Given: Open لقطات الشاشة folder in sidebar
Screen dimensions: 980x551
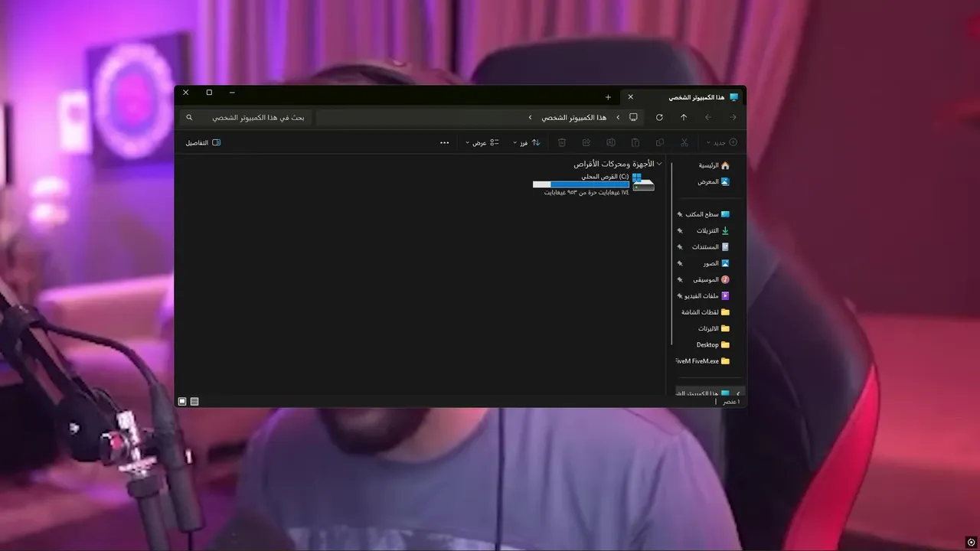Looking at the screenshot, I should (x=705, y=312).
